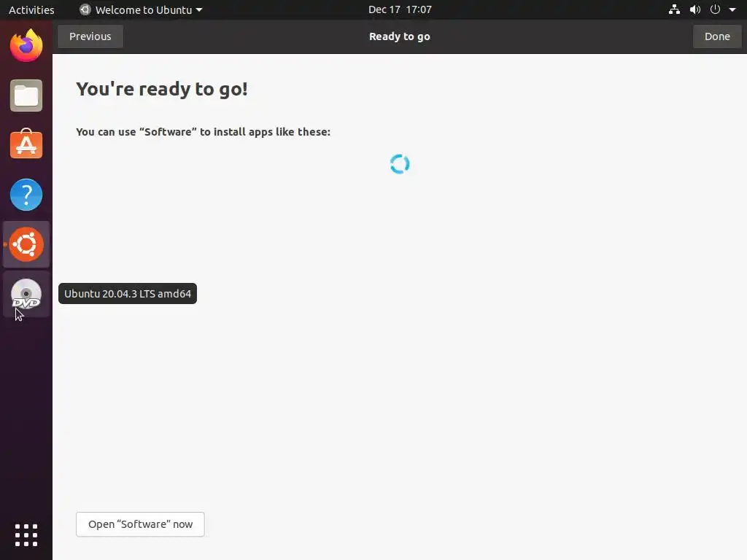Finish setup with the Done button
747x560 pixels.
coord(717,36)
